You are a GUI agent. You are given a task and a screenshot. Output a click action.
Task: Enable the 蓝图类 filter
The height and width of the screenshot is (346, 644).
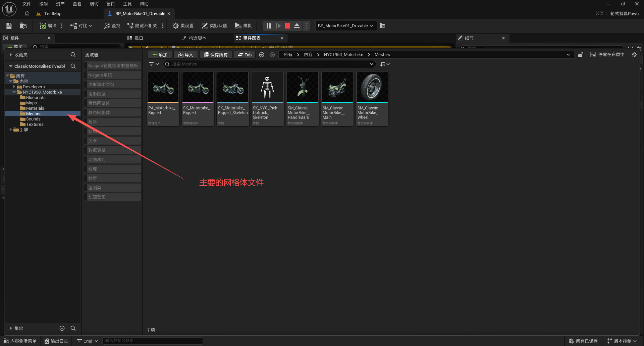pyautogui.click(x=112, y=188)
